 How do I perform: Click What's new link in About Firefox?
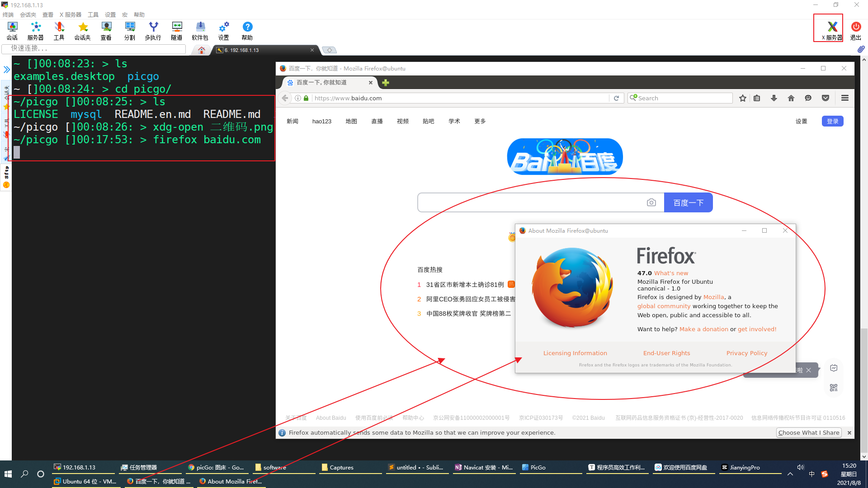(671, 273)
